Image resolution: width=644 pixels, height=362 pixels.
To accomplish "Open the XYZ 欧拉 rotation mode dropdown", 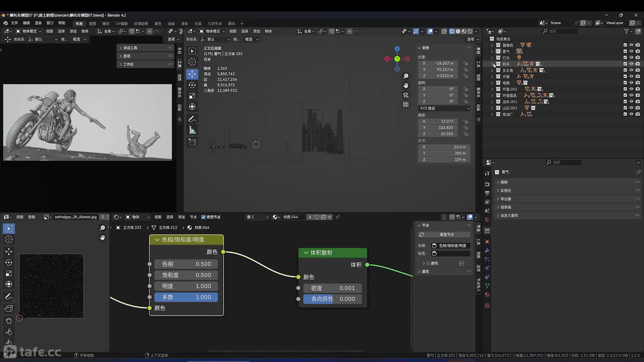I will pyautogui.click(x=444, y=108).
